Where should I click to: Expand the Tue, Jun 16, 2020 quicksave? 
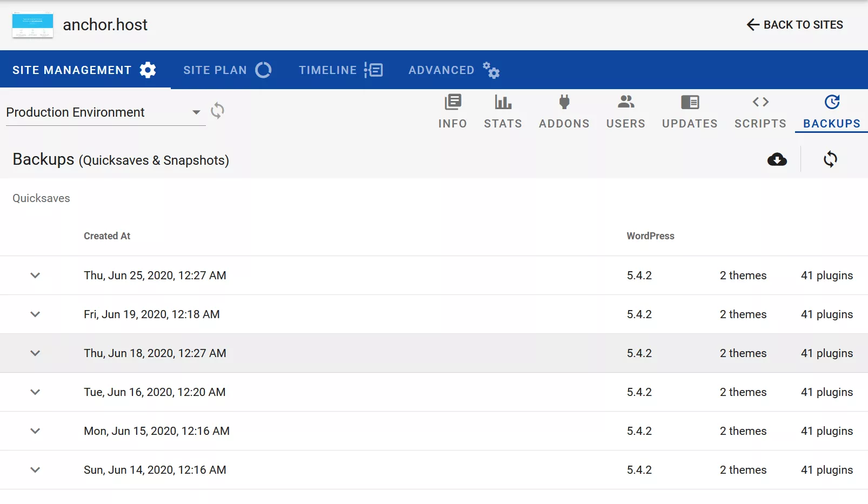[x=35, y=392]
